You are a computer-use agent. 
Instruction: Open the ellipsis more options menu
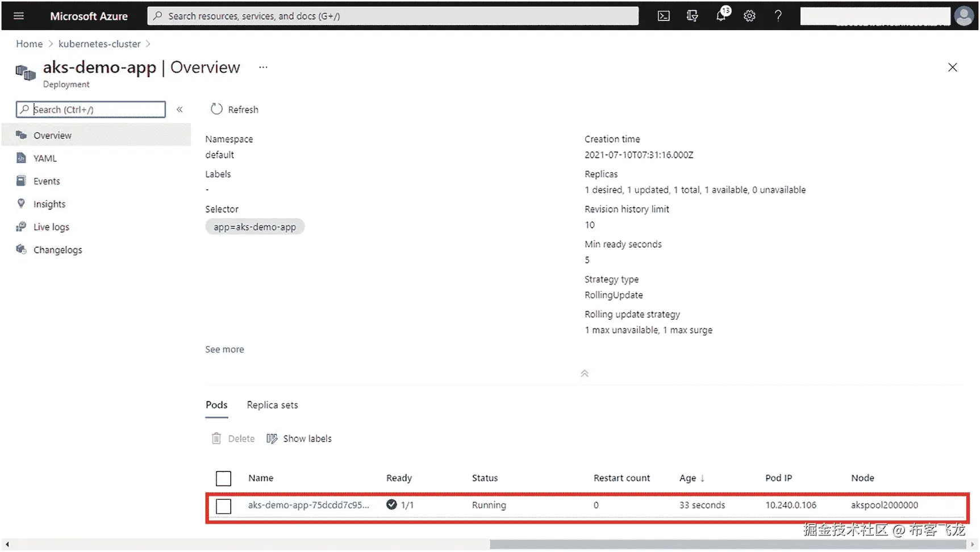pos(263,67)
